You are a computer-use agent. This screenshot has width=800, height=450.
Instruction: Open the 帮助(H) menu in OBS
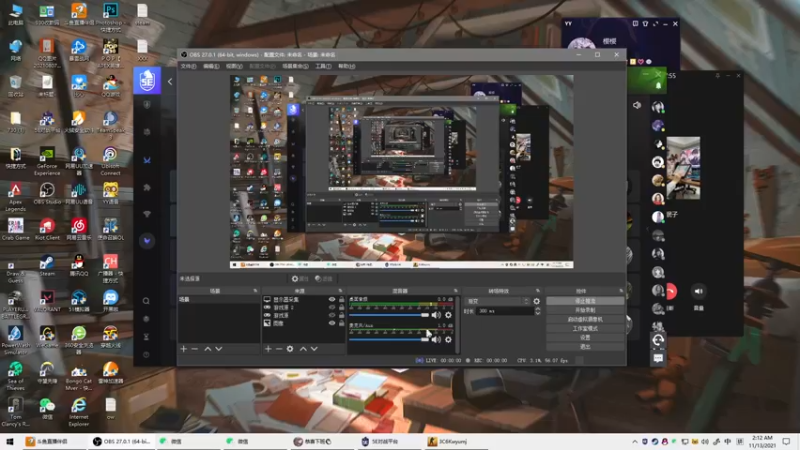(346, 66)
